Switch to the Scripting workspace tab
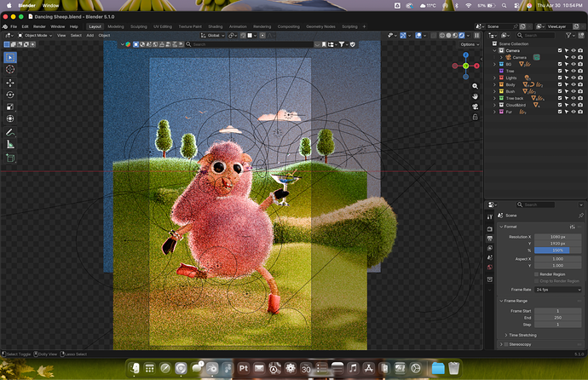588x380 pixels. pos(349,26)
